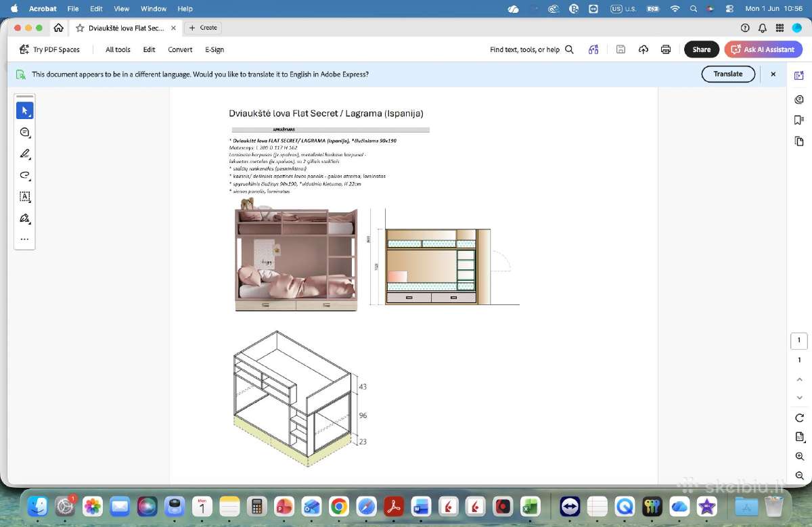Open Ask AI Assistant
Screen dimensions: 812x527
[763, 49]
